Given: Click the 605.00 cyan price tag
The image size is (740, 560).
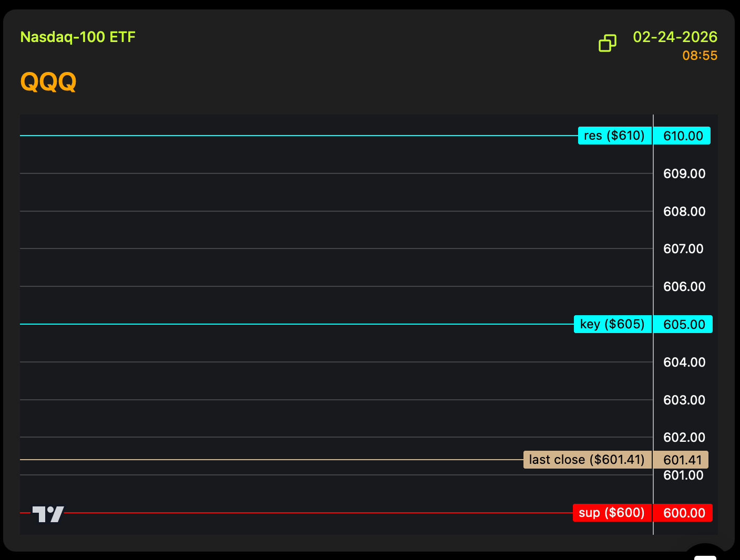Looking at the screenshot, I should 683,324.
